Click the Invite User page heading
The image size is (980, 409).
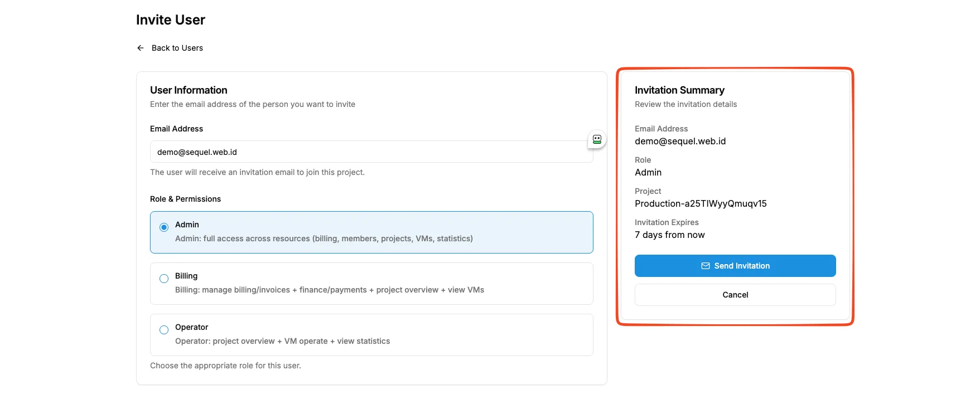coord(171,20)
